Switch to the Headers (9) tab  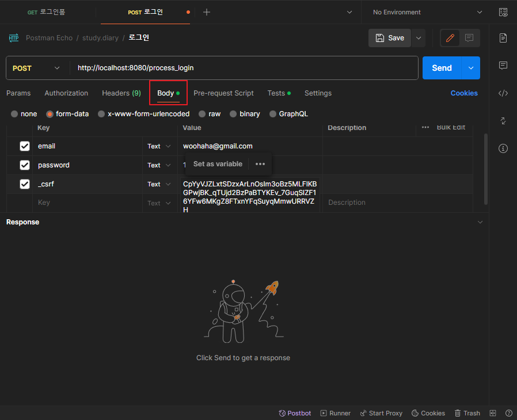click(121, 93)
